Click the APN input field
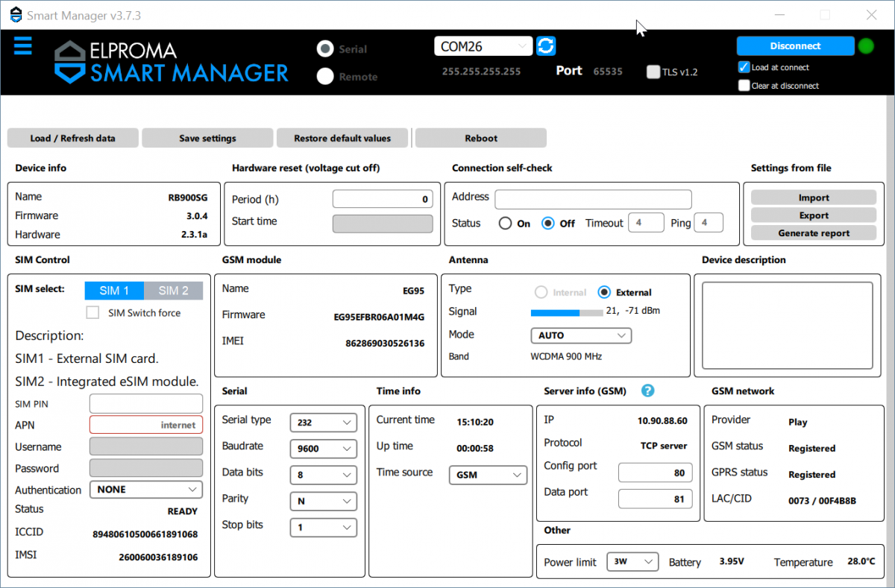 [145, 425]
